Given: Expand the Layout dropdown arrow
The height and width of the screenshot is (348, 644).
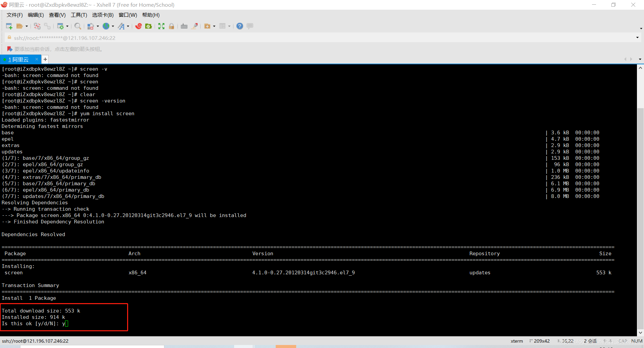Looking at the screenshot, I should tap(229, 26).
